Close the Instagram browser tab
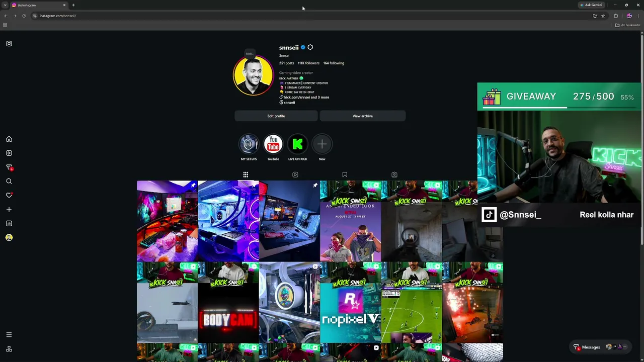644x362 pixels. point(64,5)
